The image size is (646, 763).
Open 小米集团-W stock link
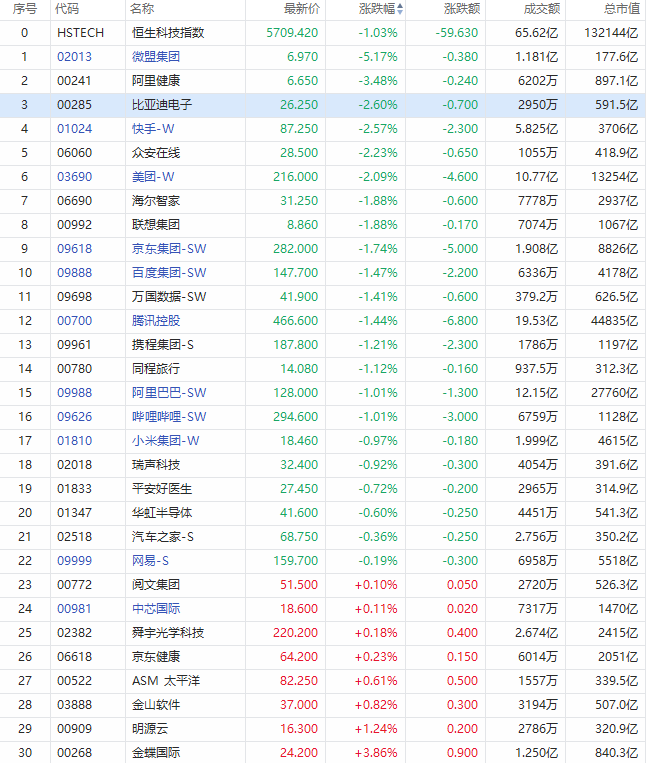click(166, 441)
